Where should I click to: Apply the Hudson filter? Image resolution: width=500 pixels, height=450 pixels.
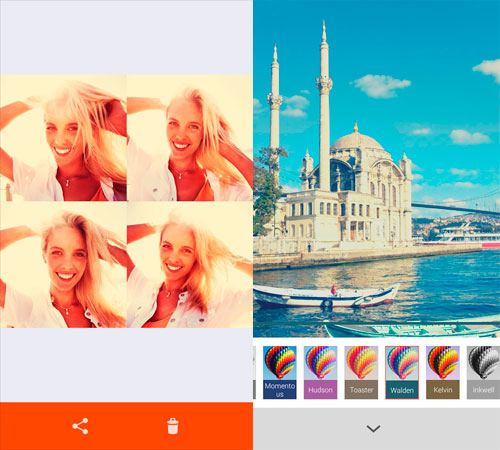pos(320,372)
